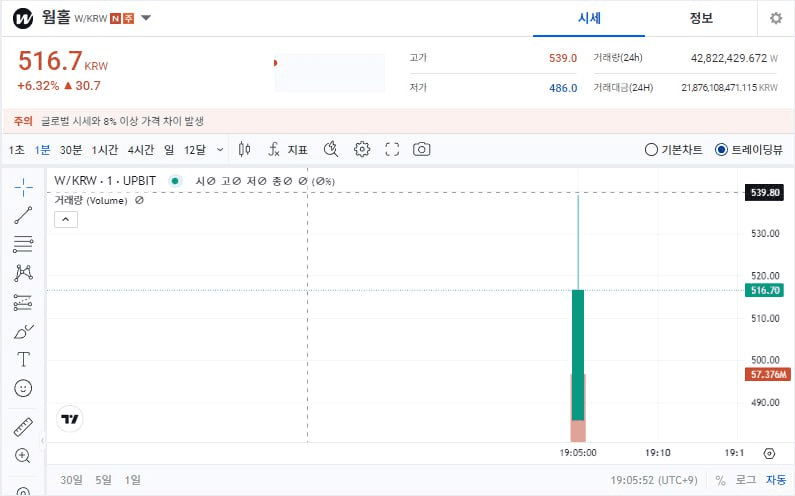Toggle the 자동 auto scale
Screen dimensions: 795x496
776,479
